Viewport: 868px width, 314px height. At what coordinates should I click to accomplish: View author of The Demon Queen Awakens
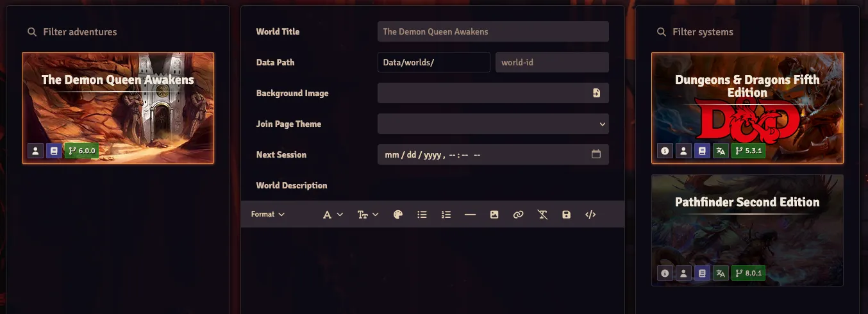tap(35, 151)
